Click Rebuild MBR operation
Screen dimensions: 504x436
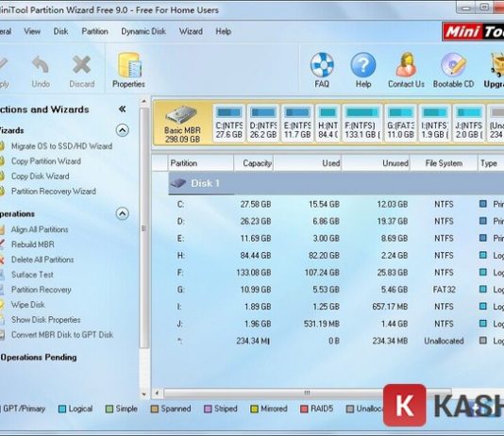pos(33,244)
